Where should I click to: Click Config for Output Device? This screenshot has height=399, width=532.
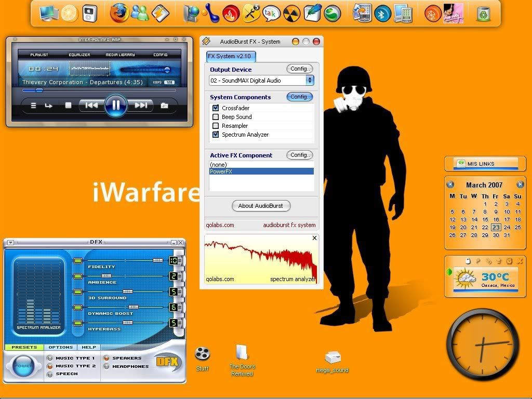(x=300, y=69)
